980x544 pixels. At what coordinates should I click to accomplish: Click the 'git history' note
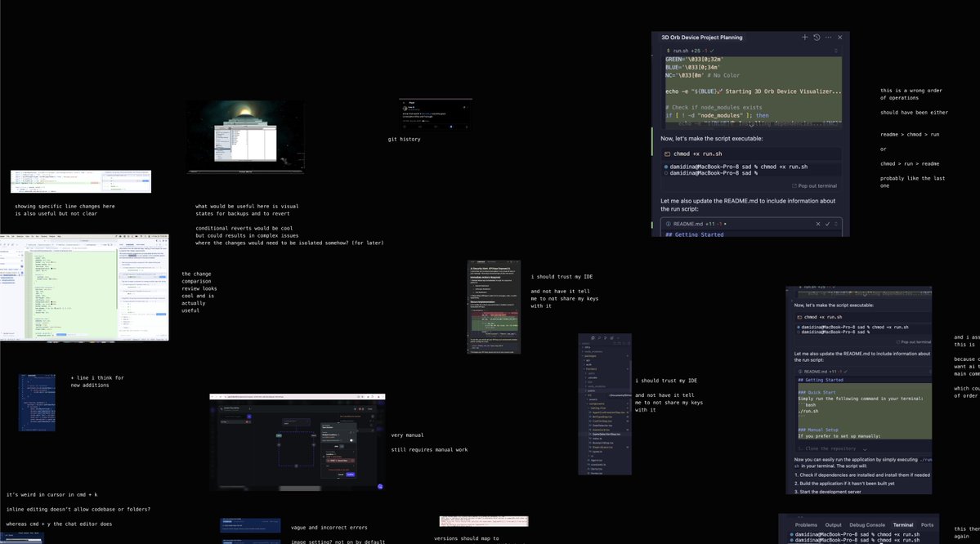pyautogui.click(x=405, y=140)
